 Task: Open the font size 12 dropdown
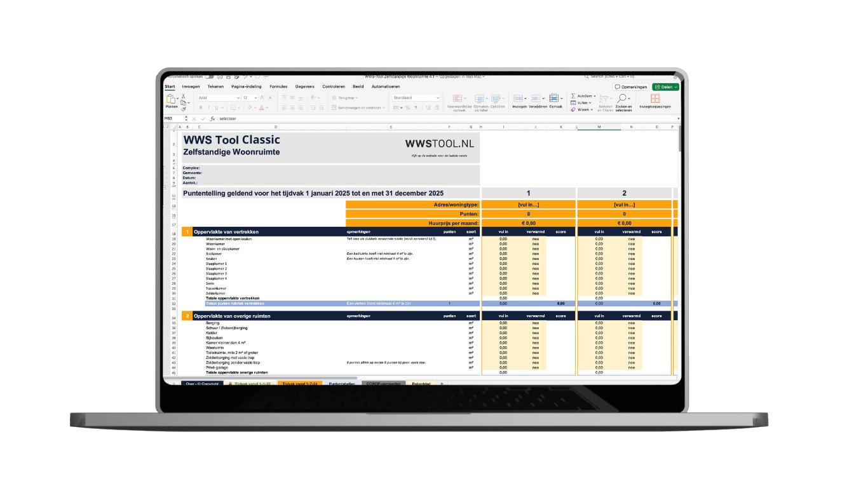(x=250, y=98)
